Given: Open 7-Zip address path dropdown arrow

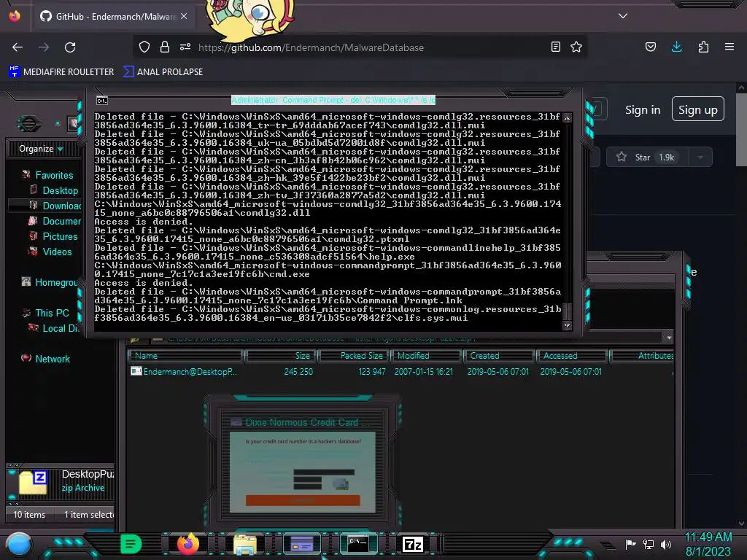Looking at the screenshot, I should pos(669,338).
